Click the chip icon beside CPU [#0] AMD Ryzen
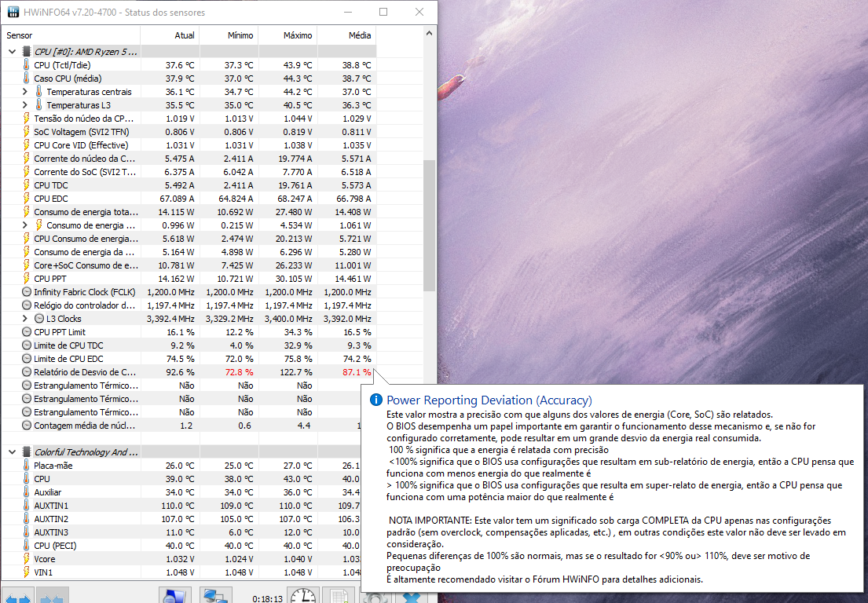Image resolution: width=868 pixels, height=603 pixels. coord(26,52)
